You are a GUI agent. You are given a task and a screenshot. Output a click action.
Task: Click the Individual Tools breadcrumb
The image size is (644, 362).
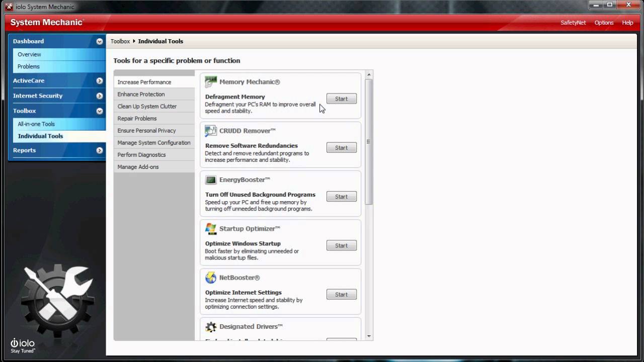[x=160, y=41]
